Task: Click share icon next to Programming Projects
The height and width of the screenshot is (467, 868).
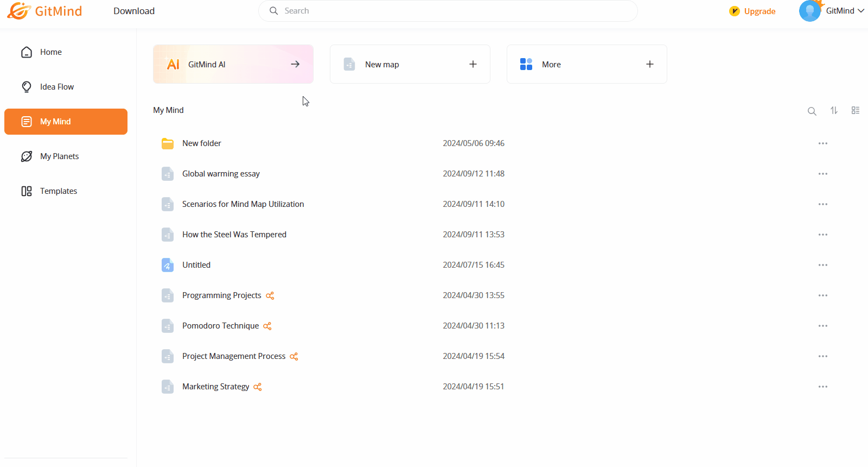Action: (270, 295)
